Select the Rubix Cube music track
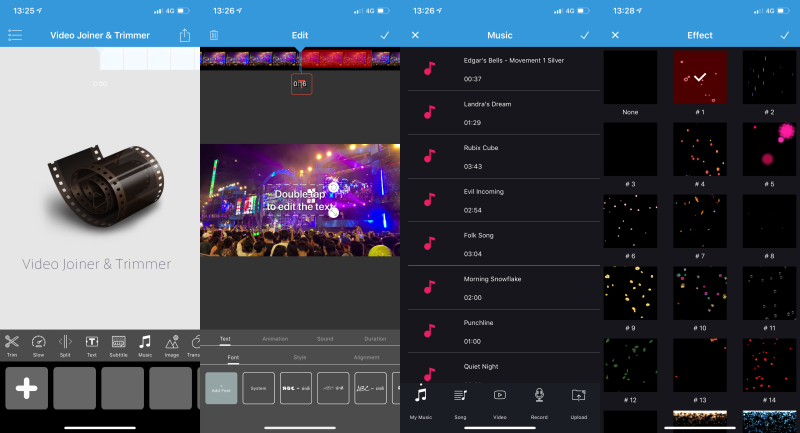 500,156
